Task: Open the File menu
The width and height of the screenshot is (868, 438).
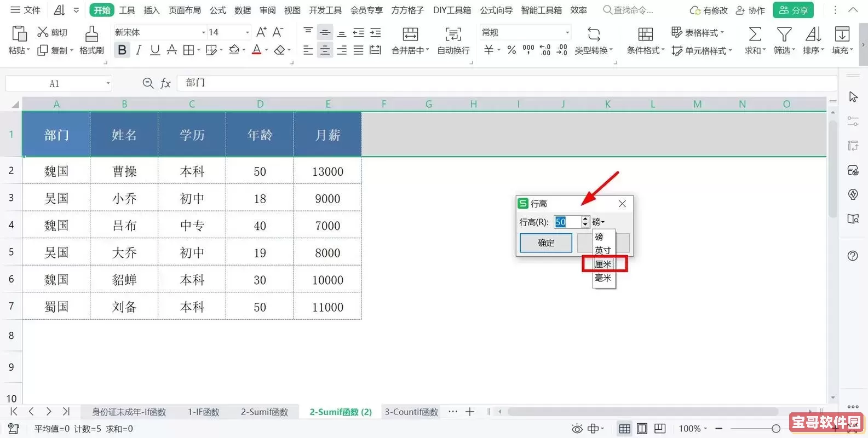Action: click(x=26, y=10)
